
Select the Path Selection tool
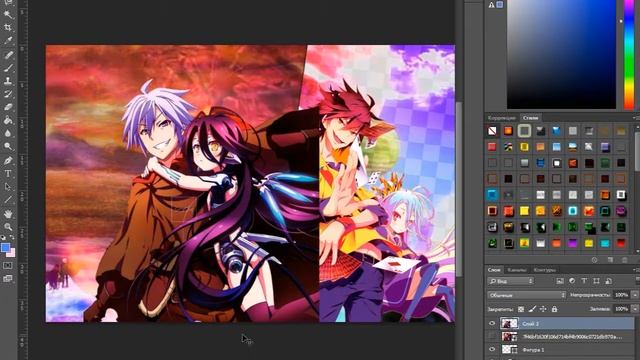pos(8,187)
